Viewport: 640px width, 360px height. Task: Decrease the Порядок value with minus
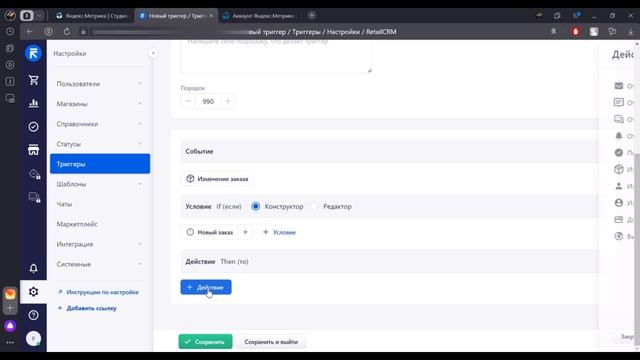click(188, 101)
